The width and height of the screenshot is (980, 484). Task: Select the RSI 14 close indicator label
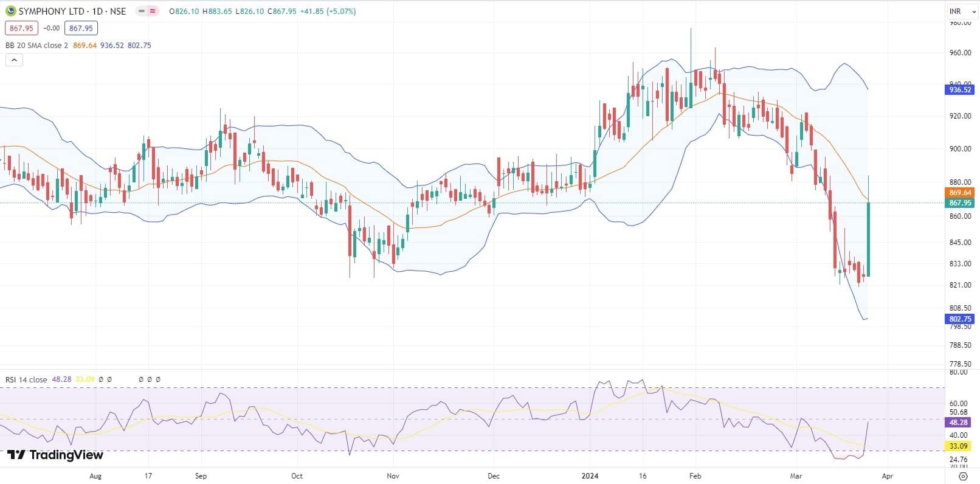tap(26, 379)
